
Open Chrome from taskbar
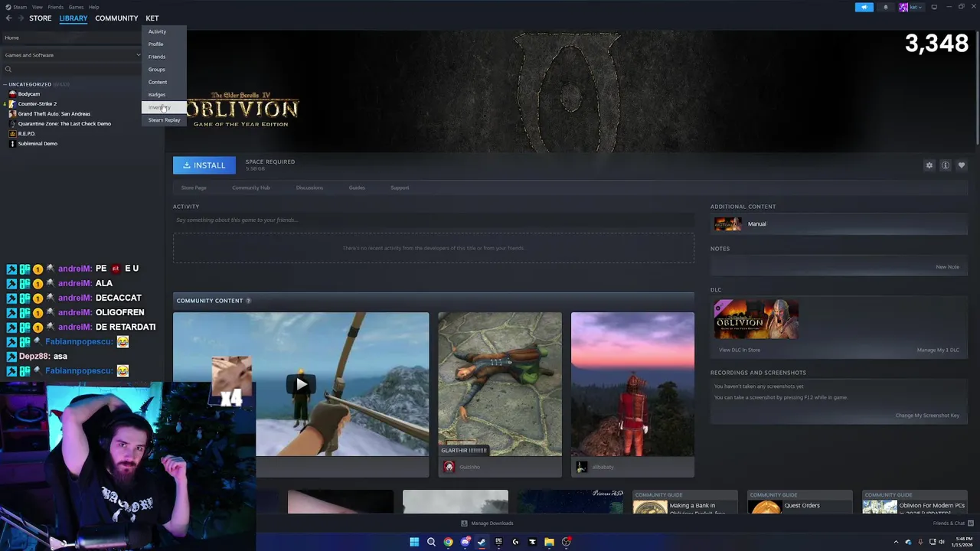click(448, 542)
